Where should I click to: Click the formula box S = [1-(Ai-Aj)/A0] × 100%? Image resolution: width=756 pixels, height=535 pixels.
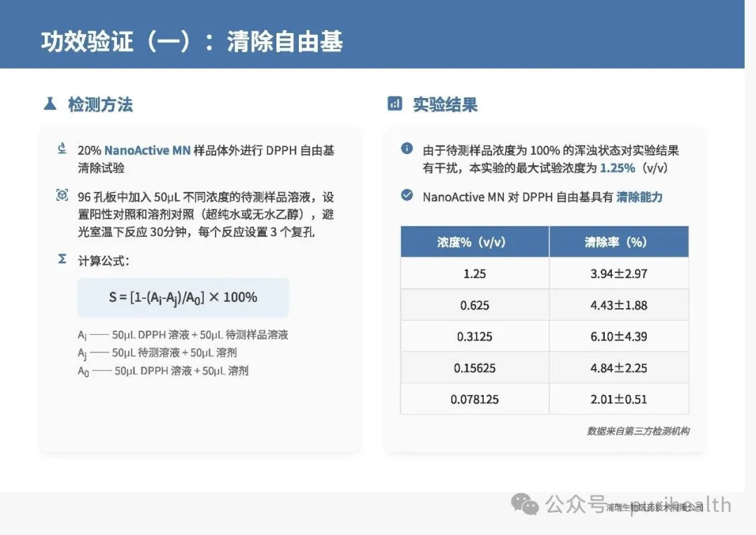pos(183,298)
